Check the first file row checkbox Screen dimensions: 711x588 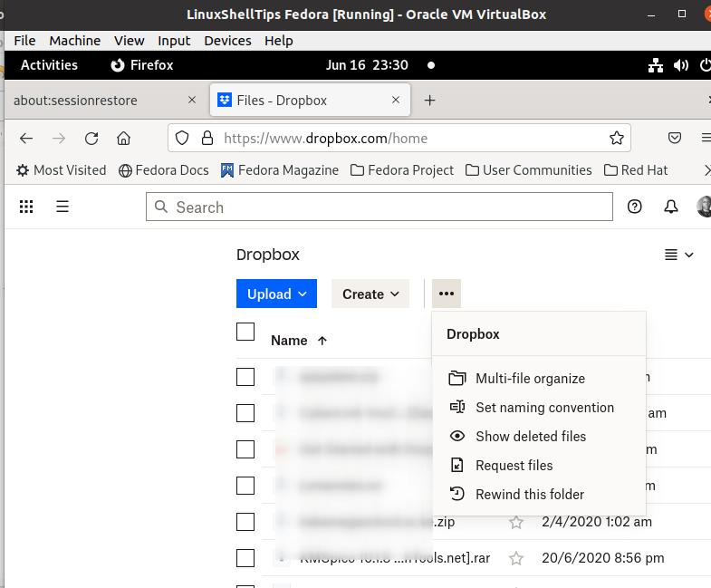tap(245, 377)
